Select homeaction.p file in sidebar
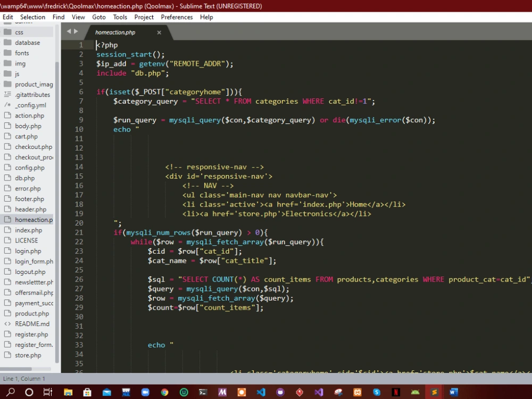 tap(34, 220)
